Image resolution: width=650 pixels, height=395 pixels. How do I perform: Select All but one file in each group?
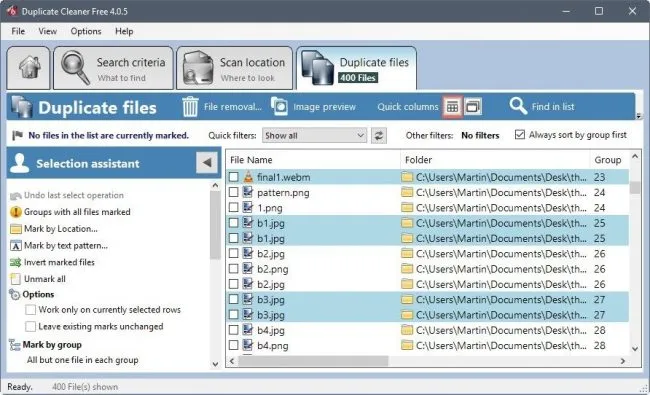point(82,360)
